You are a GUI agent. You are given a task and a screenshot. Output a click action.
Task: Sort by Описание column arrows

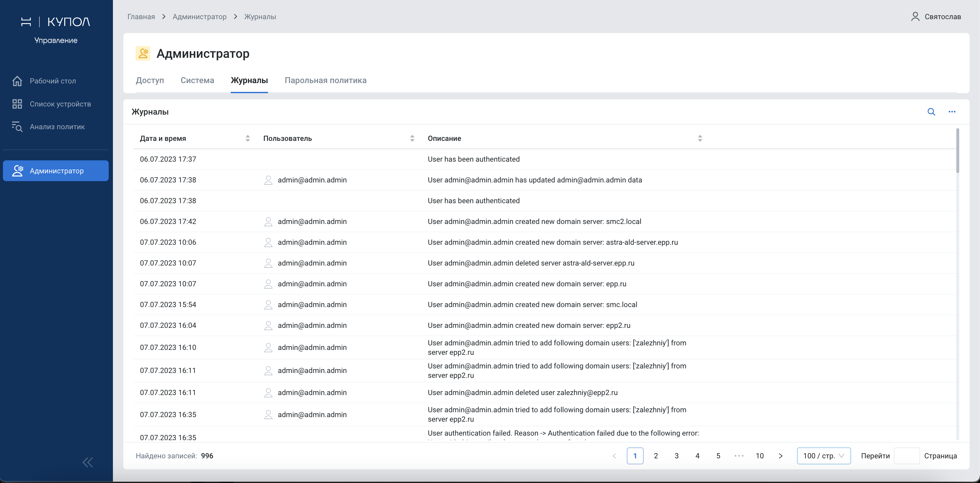click(700, 139)
